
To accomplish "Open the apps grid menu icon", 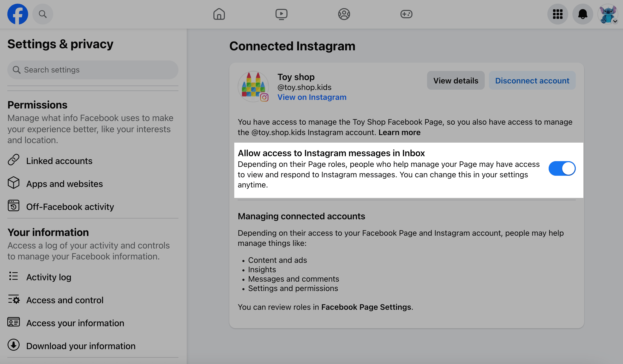I will pos(558,14).
